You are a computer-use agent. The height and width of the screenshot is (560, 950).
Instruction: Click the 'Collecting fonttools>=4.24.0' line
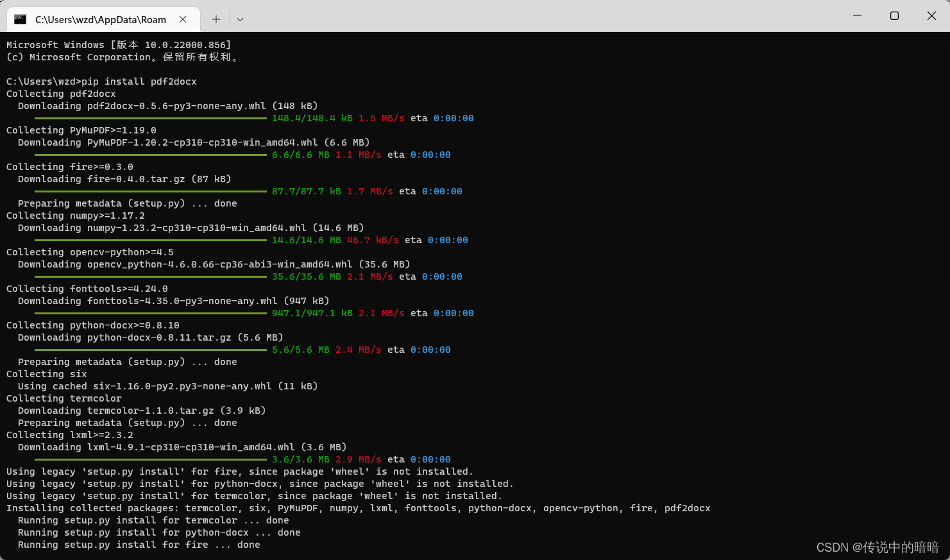tap(87, 289)
